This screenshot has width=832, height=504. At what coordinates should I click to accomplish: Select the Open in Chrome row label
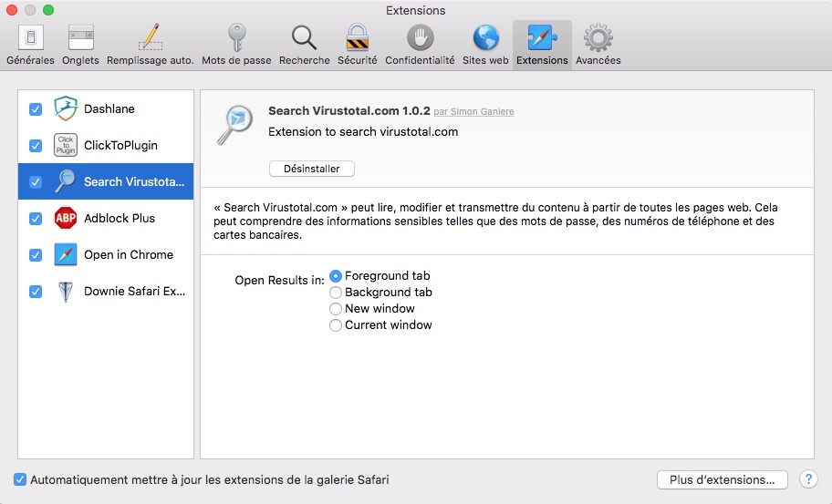tap(129, 254)
